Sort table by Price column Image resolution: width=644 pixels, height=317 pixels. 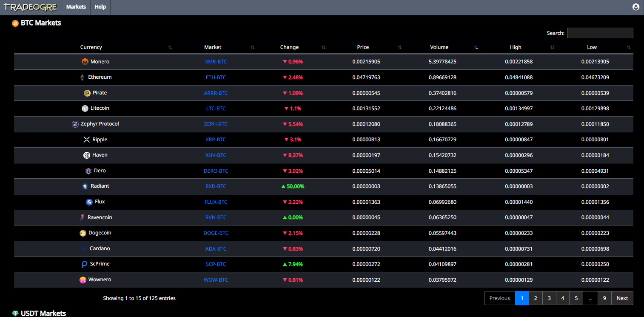(x=363, y=47)
